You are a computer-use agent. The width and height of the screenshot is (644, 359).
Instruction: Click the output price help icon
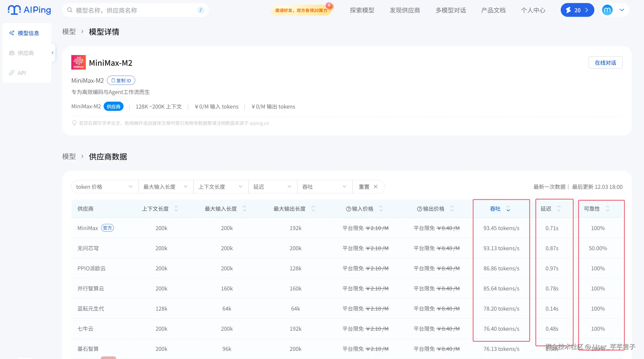click(x=419, y=209)
